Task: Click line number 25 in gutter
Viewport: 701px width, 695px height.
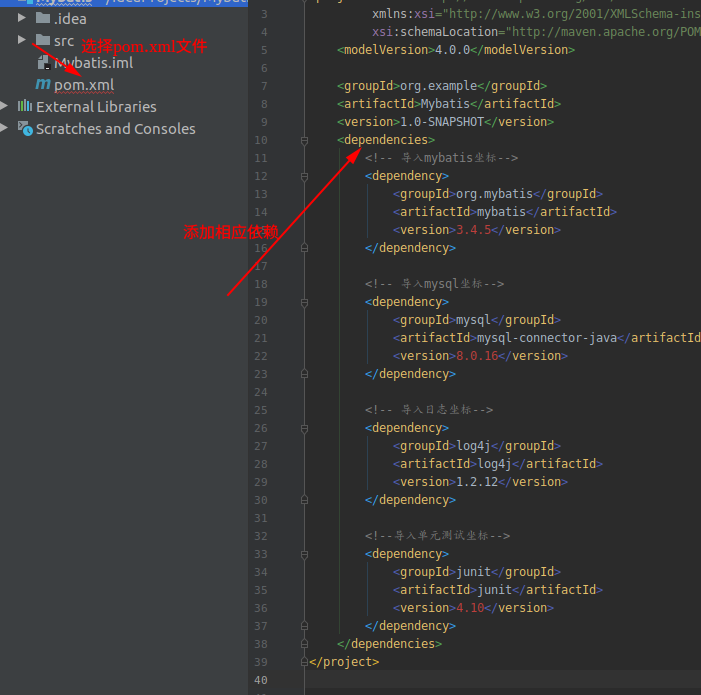Action: 261,410
